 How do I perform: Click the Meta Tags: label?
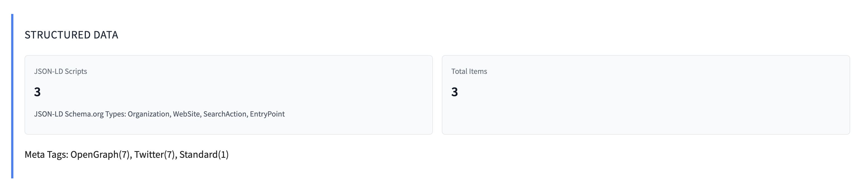(x=47, y=155)
